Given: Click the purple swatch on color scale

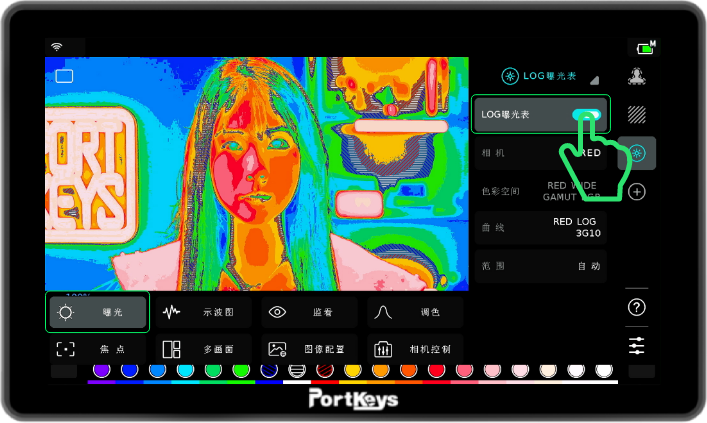Looking at the screenshot, I should coord(100,371).
